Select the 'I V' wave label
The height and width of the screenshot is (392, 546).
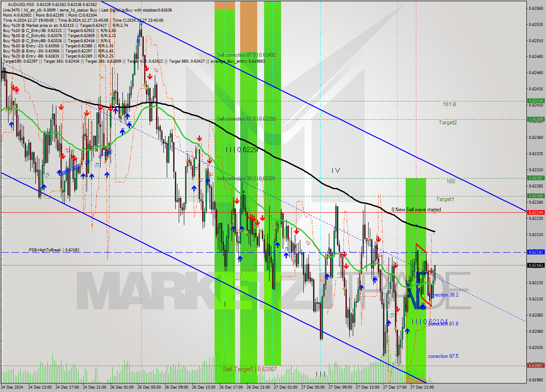336,170
